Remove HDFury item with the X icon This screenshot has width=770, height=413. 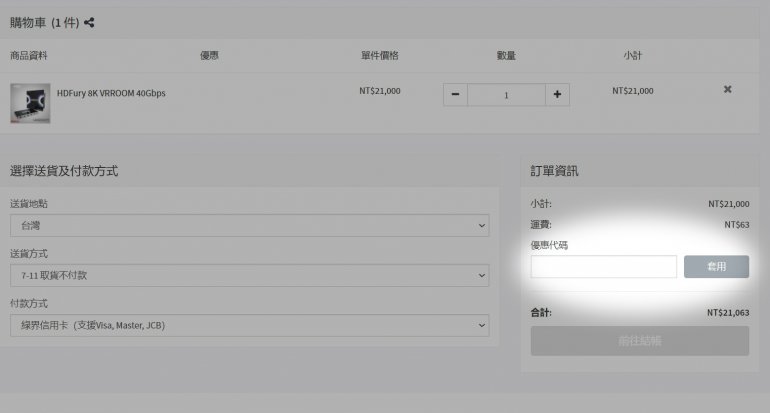pyautogui.click(x=727, y=90)
